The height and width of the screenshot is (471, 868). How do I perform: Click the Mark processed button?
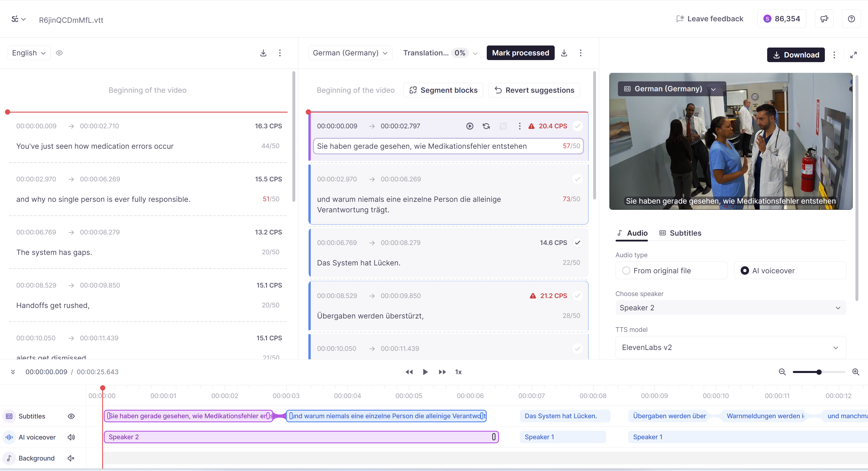pyautogui.click(x=520, y=53)
